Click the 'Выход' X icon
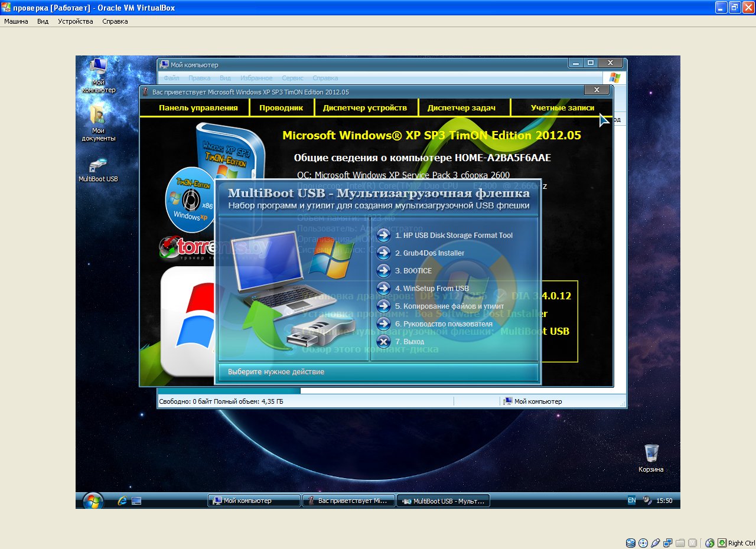 click(x=383, y=341)
